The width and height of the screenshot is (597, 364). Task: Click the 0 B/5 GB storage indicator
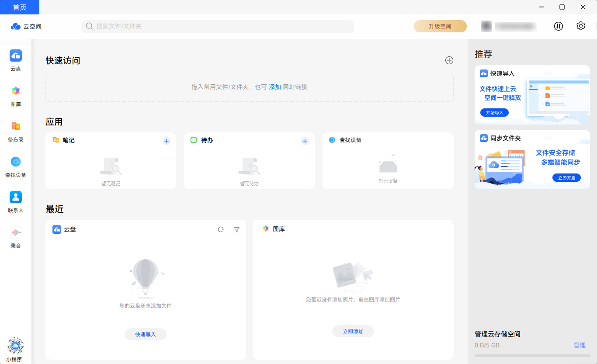pyautogui.click(x=486, y=345)
